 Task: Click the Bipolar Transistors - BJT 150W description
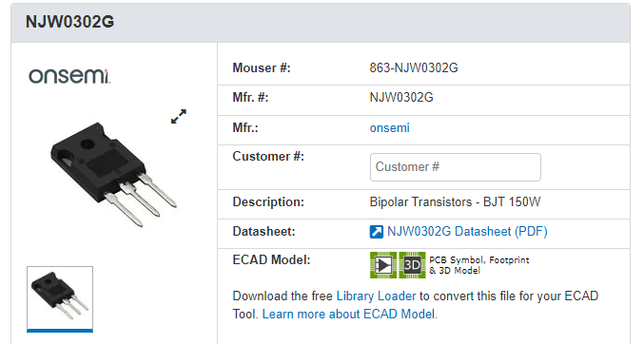coord(455,202)
